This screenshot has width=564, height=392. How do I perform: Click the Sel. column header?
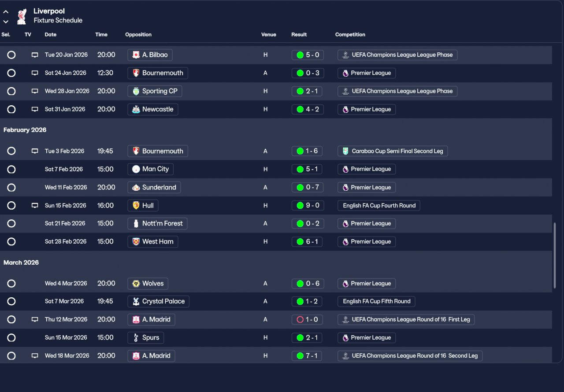(x=6, y=34)
